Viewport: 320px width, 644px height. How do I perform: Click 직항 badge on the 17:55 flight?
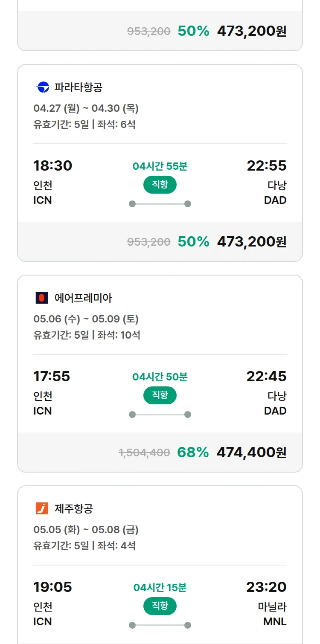tap(160, 395)
